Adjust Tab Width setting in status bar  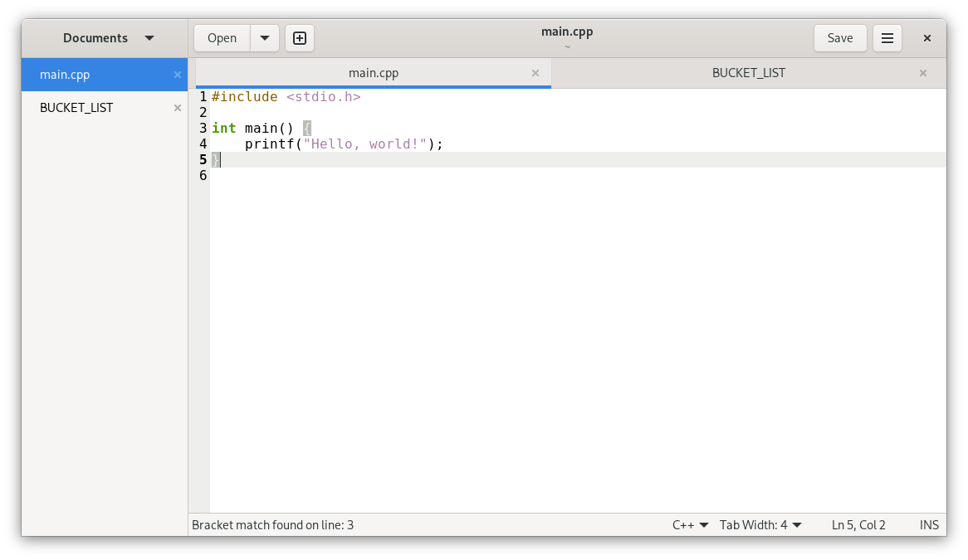760,524
